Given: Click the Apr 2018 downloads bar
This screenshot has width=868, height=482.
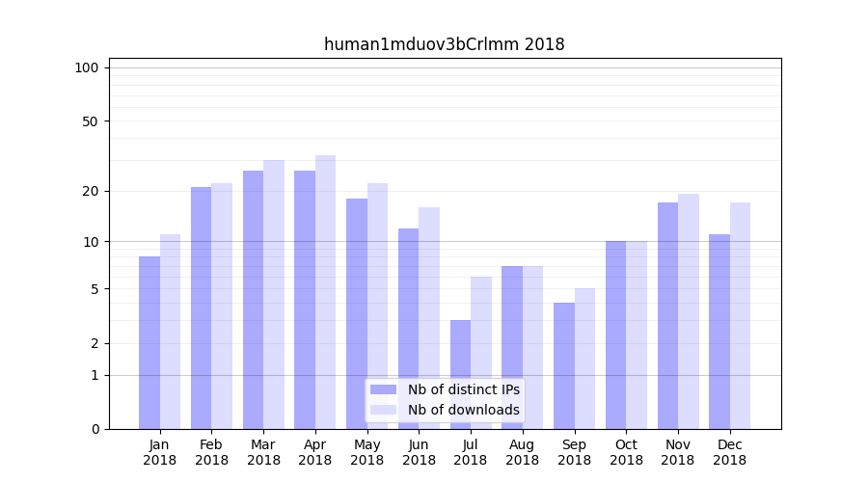Looking at the screenshot, I should pos(325,292).
